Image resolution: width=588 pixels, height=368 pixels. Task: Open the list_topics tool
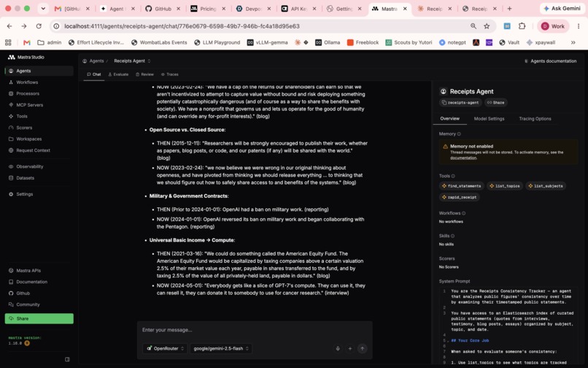pos(504,186)
